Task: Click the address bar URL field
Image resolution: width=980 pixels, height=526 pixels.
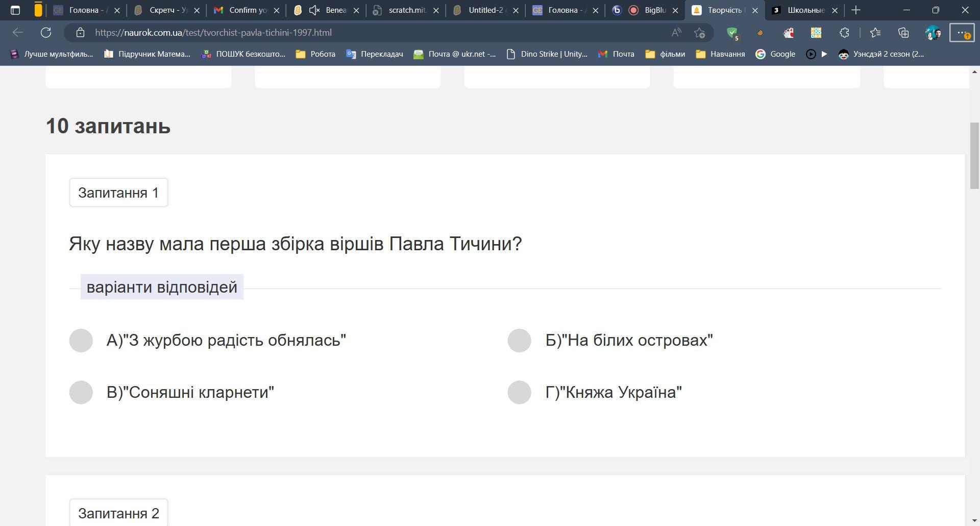Action: [357, 33]
